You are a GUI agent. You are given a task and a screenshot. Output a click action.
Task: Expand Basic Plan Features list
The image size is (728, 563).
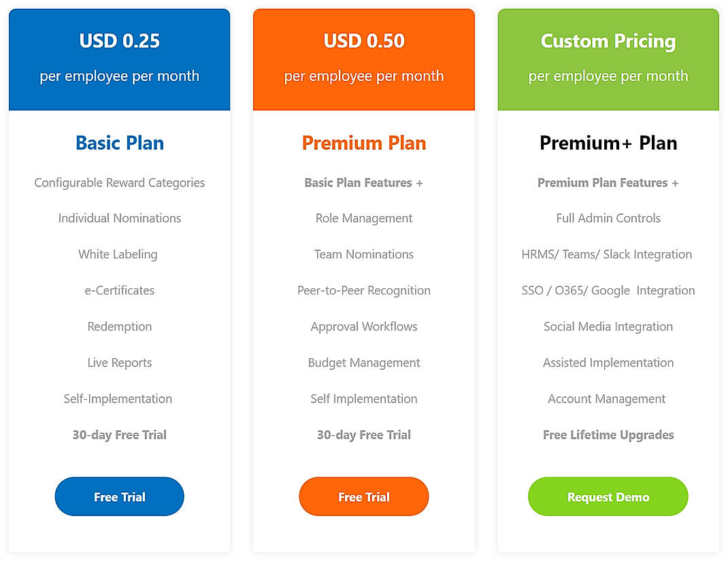(364, 182)
